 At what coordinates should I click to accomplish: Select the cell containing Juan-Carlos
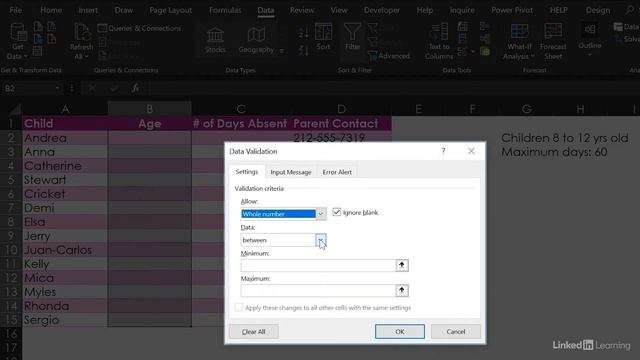pos(65,250)
